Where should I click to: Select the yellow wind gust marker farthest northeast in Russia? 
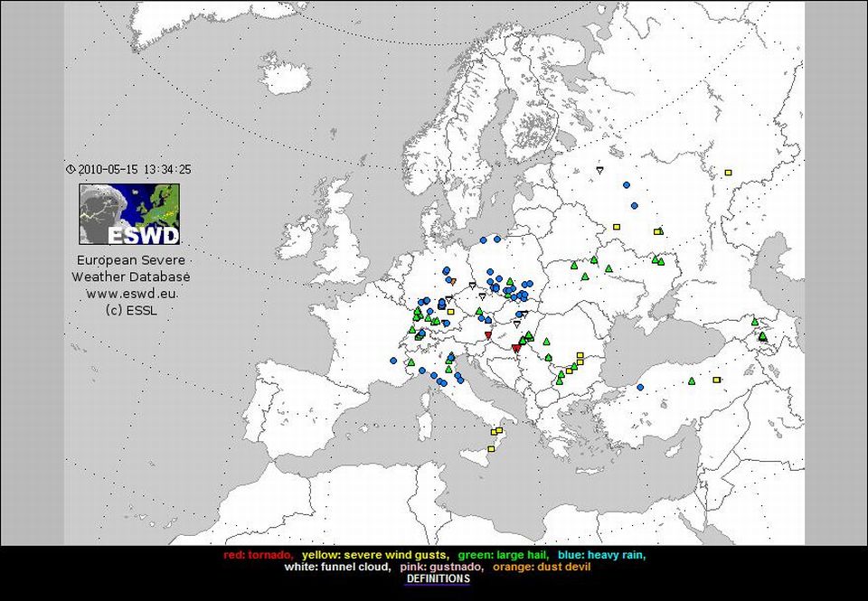tap(729, 173)
